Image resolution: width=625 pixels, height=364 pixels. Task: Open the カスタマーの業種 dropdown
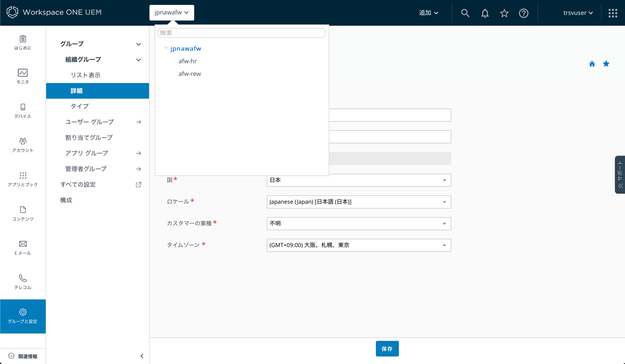pos(359,223)
